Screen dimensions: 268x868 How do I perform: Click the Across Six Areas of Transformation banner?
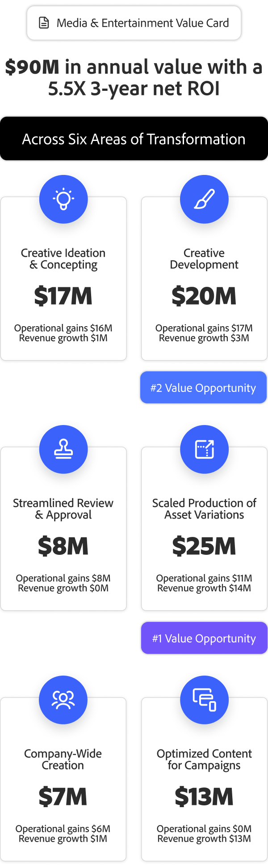(x=134, y=139)
